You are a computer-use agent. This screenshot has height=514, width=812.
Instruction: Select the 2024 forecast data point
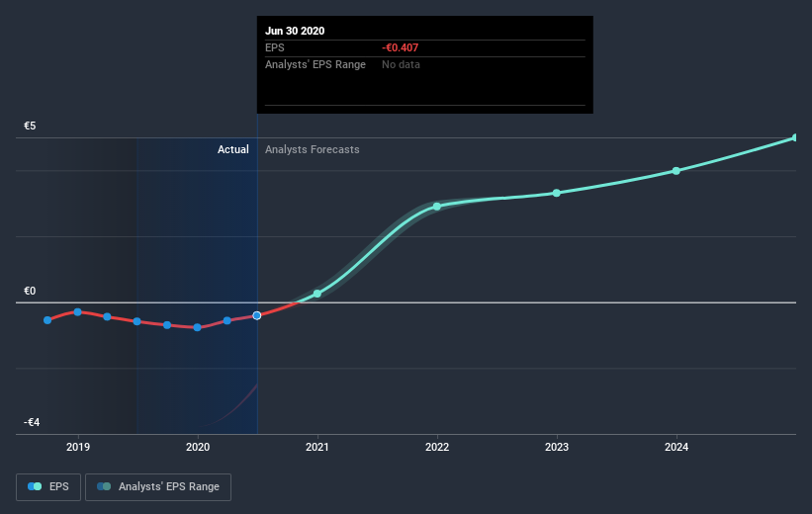pyautogui.click(x=677, y=171)
